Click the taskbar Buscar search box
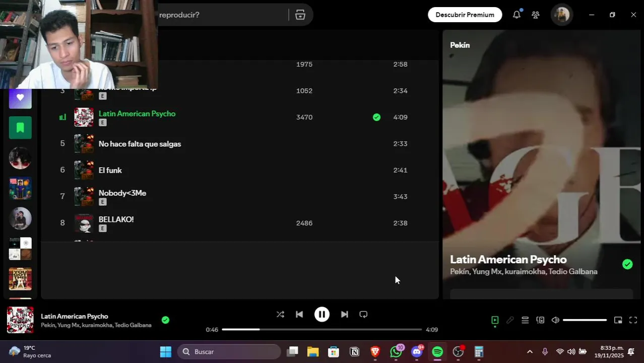This screenshot has height=363, width=644. [x=229, y=352]
